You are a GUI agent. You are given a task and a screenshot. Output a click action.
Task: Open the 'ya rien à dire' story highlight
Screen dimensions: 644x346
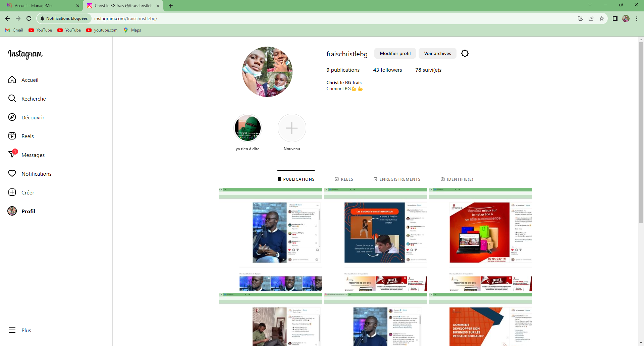click(248, 128)
